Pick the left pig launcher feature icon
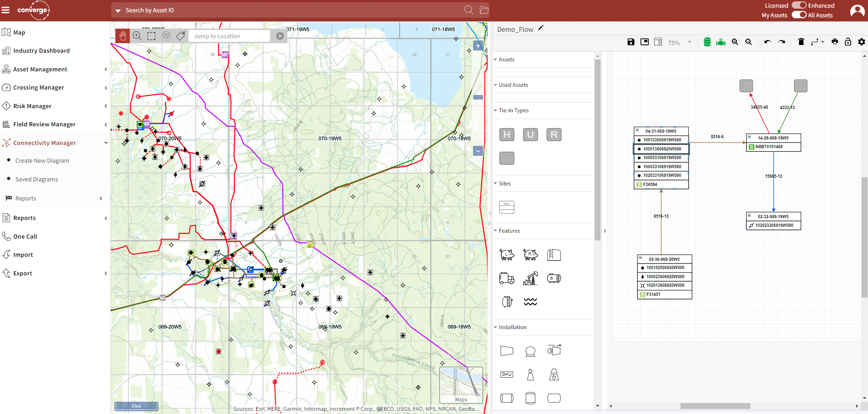Screen dimensions: 868x414 pyautogui.click(x=507, y=254)
